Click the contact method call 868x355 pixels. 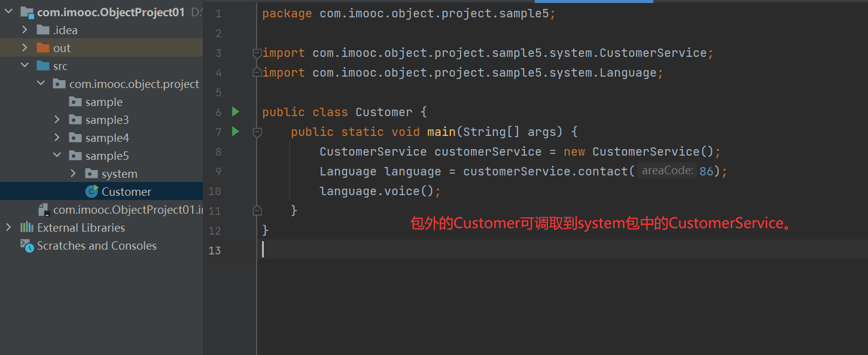click(604, 172)
